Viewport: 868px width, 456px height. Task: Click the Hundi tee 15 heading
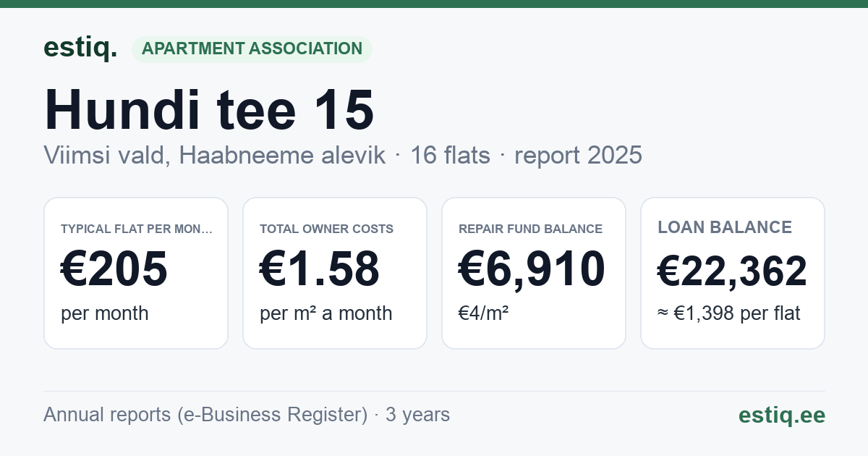coord(209,109)
